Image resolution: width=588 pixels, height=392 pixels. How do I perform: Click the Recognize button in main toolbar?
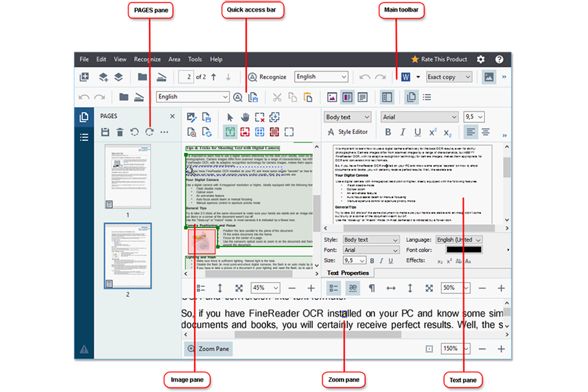[267, 77]
